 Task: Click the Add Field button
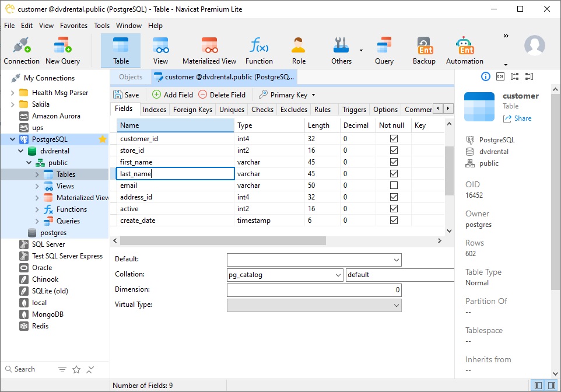click(173, 95)
